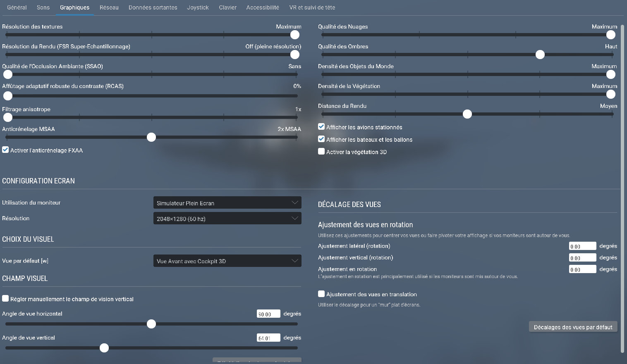This screenshot has height=364, width=627.
Task: Click Décalages des vues par défaut button
Action: pyautogui.click(x=573, y=327)
